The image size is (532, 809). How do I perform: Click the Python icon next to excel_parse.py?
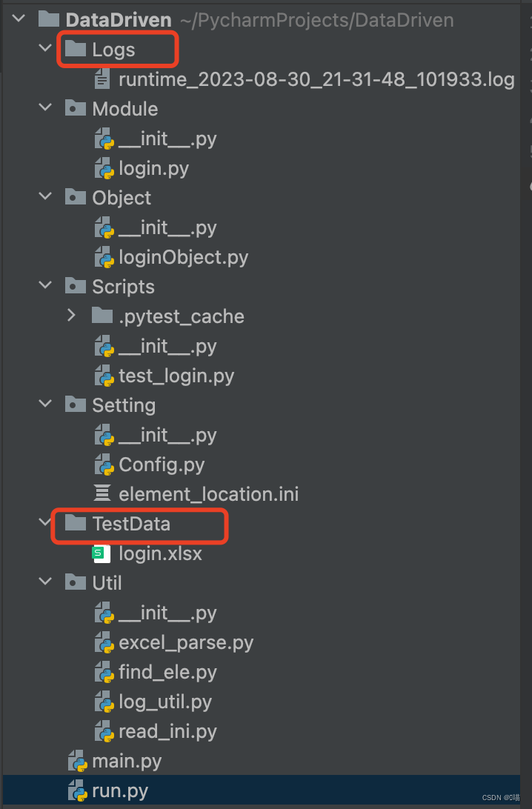104,642
